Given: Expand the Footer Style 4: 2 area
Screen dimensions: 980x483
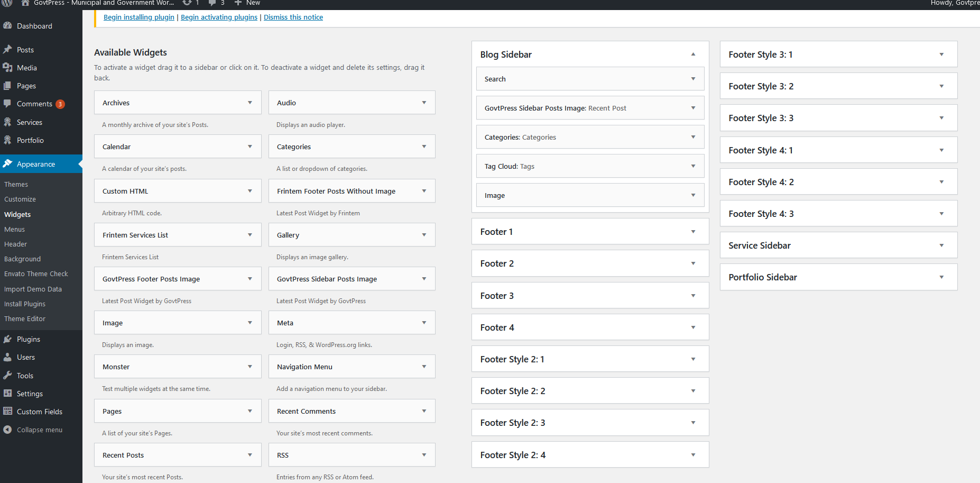Looking at the screenshot, I should 941,182.
